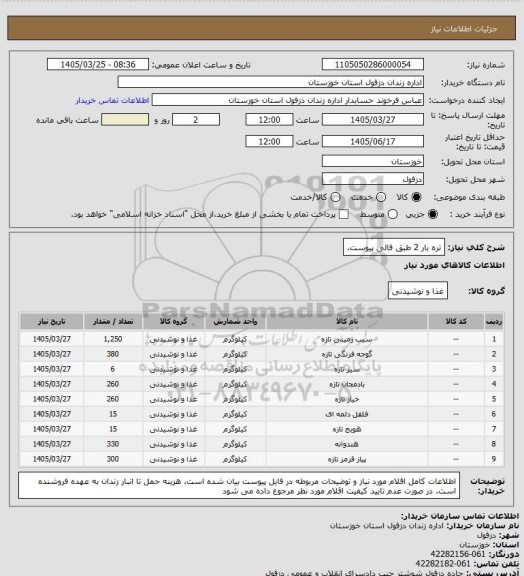Select the خیار تازه item name
Image resolution: width=524 pixels, height=576 pixels.
347,399
